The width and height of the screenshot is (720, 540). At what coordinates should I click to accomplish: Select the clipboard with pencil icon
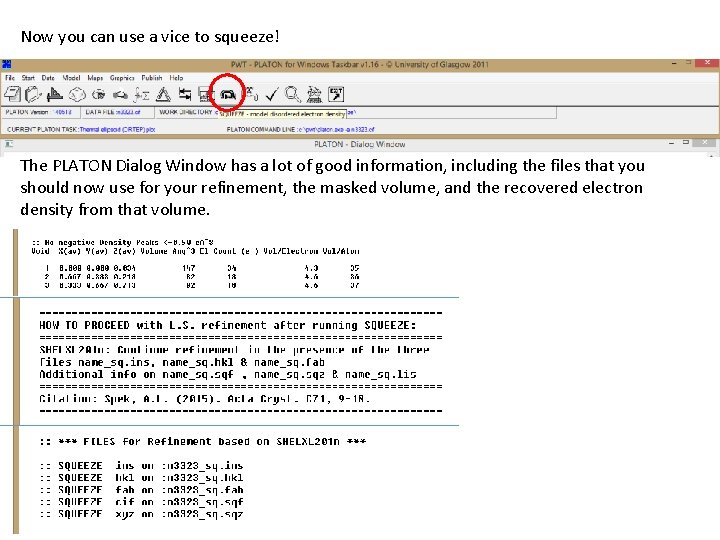coord(33,95)
